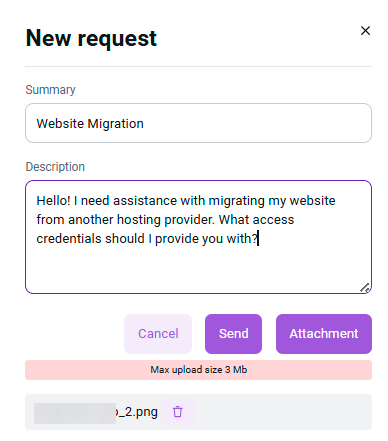
Task: Cancel the new request
Action: [x=158, y=334]
